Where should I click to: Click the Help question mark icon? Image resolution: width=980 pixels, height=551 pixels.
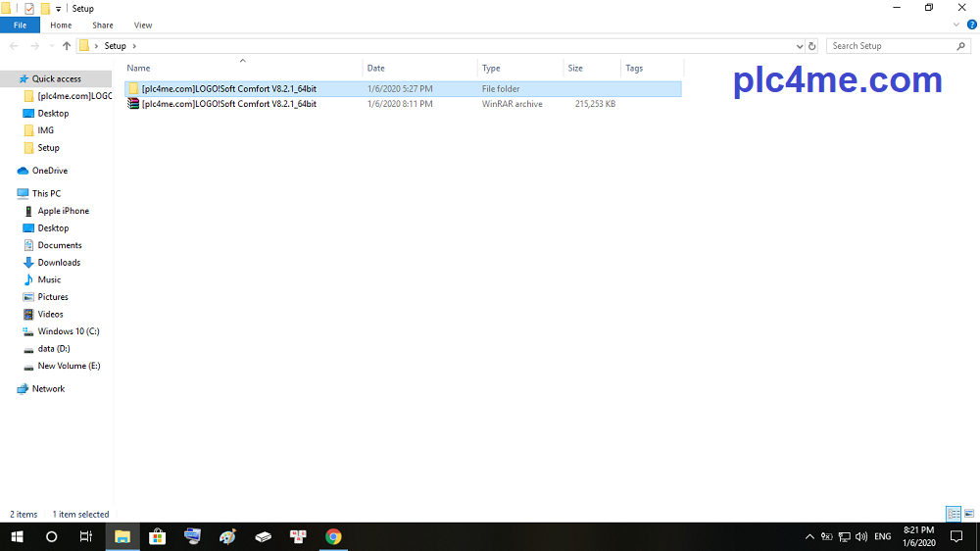click(x=971, y=25)
